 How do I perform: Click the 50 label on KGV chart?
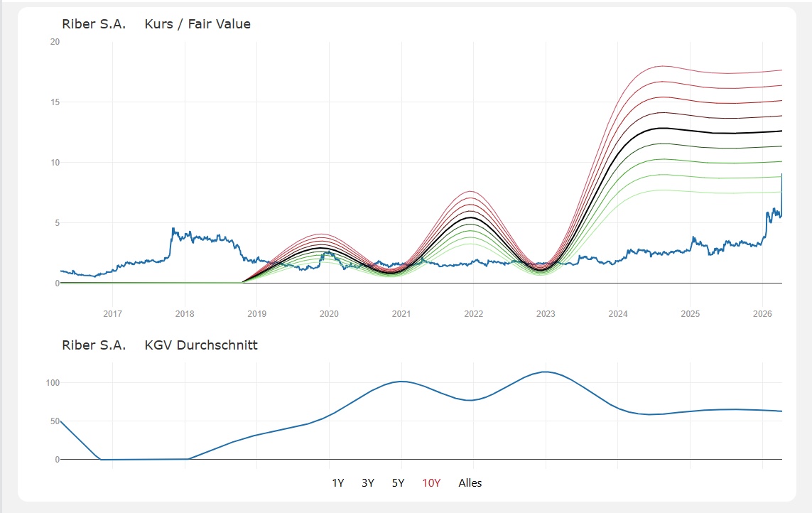(55, 421)
